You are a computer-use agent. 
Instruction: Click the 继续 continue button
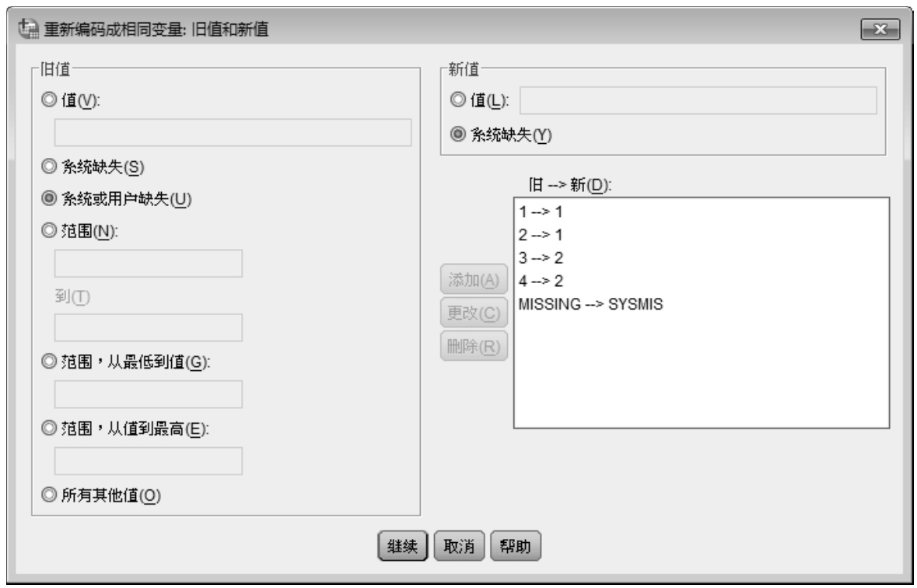[x=402, y=547]
